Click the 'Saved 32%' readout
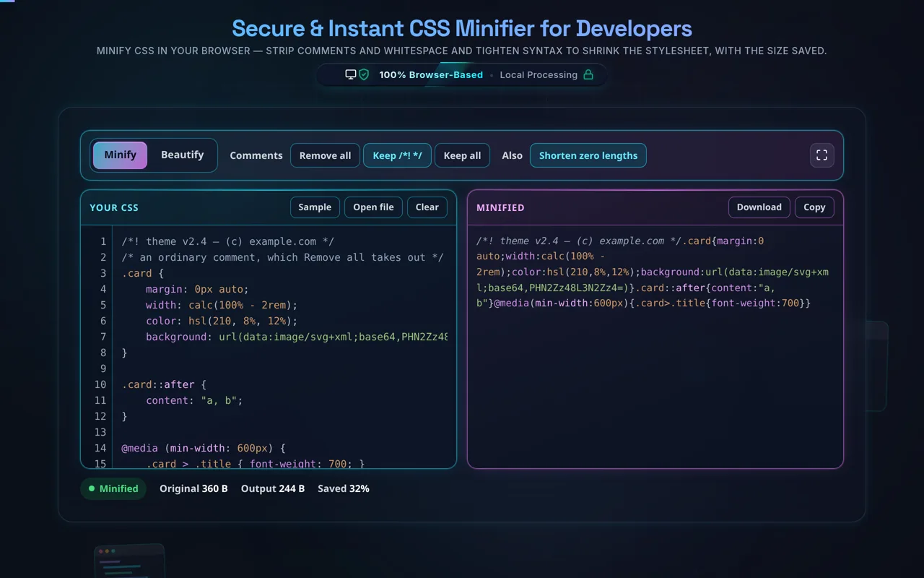Screen dimensions: 924x578 click(344, 488)
